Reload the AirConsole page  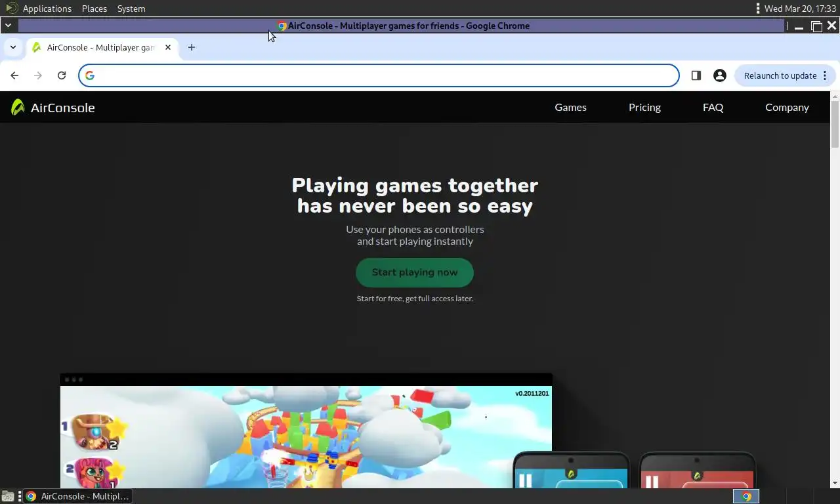point(62,75)
